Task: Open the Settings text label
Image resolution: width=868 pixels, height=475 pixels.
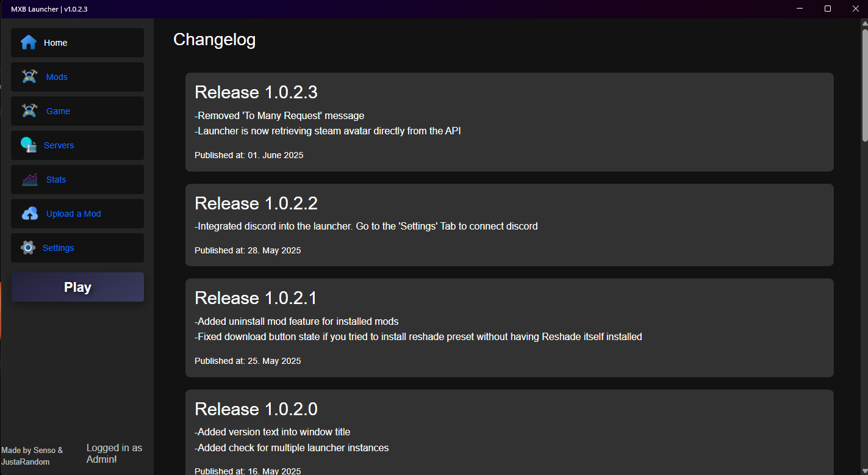Action: (58, 248)
